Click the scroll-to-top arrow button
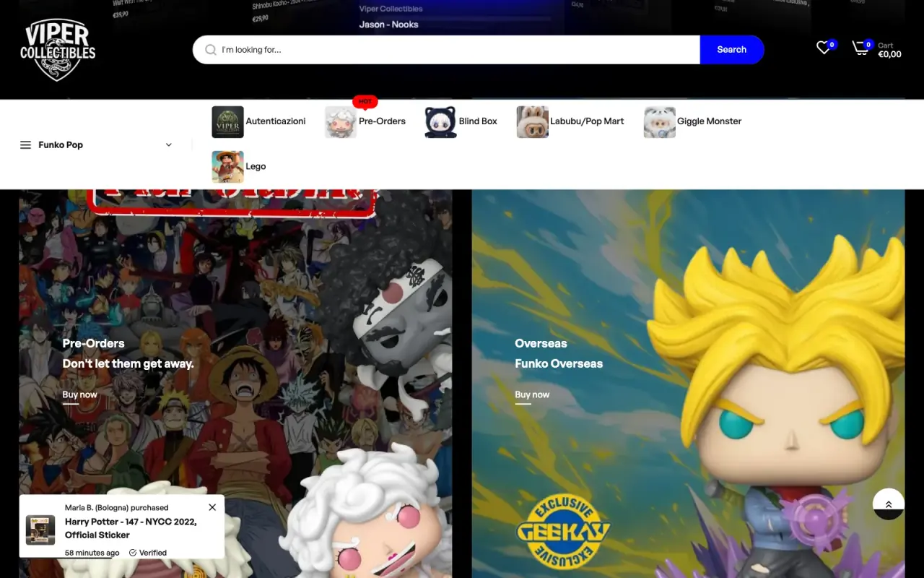Image resolution: width=924 pixels, height=578 pixels. pyautogui.click(x=889, y=504)
